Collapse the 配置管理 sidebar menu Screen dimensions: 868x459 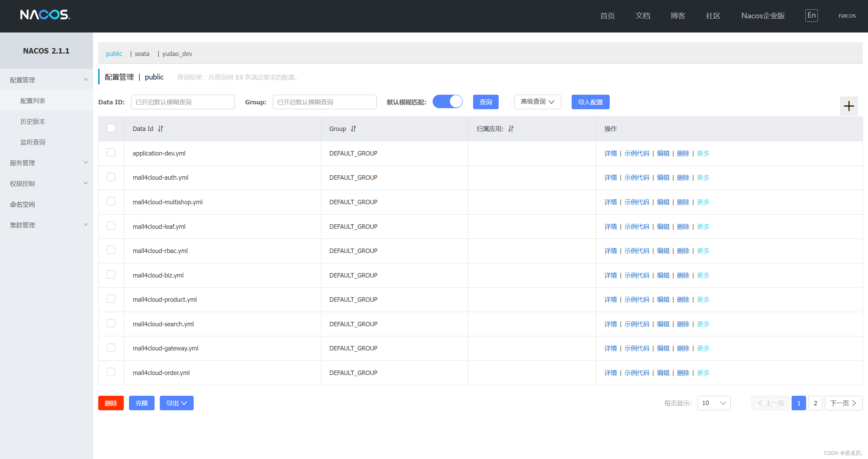46,80
